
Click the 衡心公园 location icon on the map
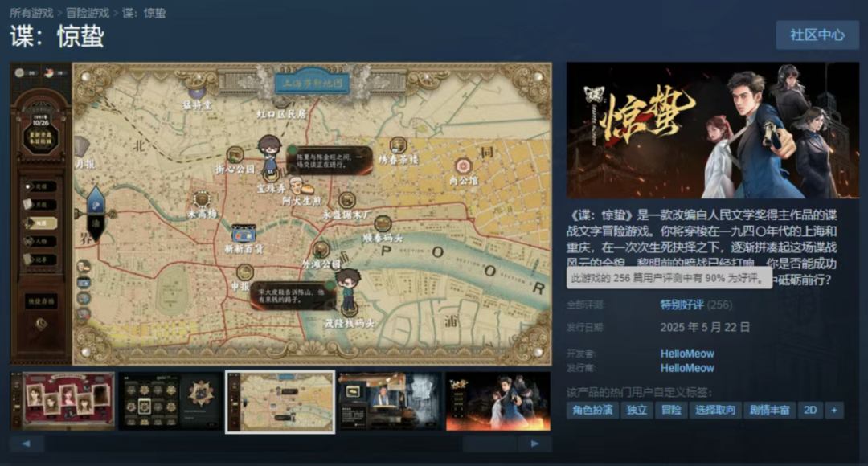[235, 155]
